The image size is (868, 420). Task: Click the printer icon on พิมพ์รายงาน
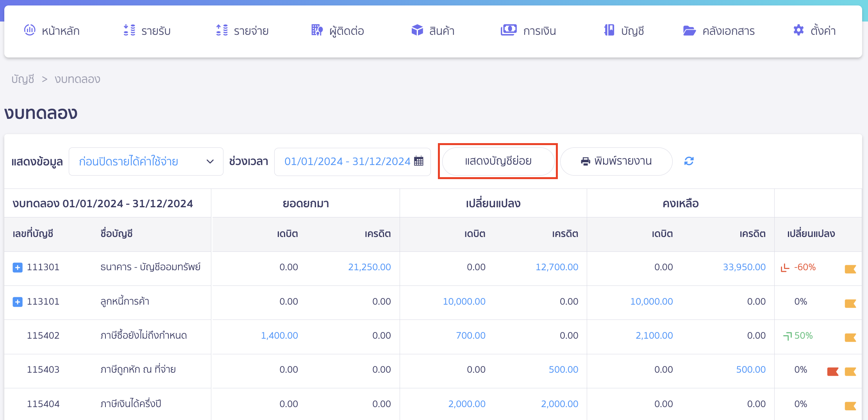[x=585, y=161]
